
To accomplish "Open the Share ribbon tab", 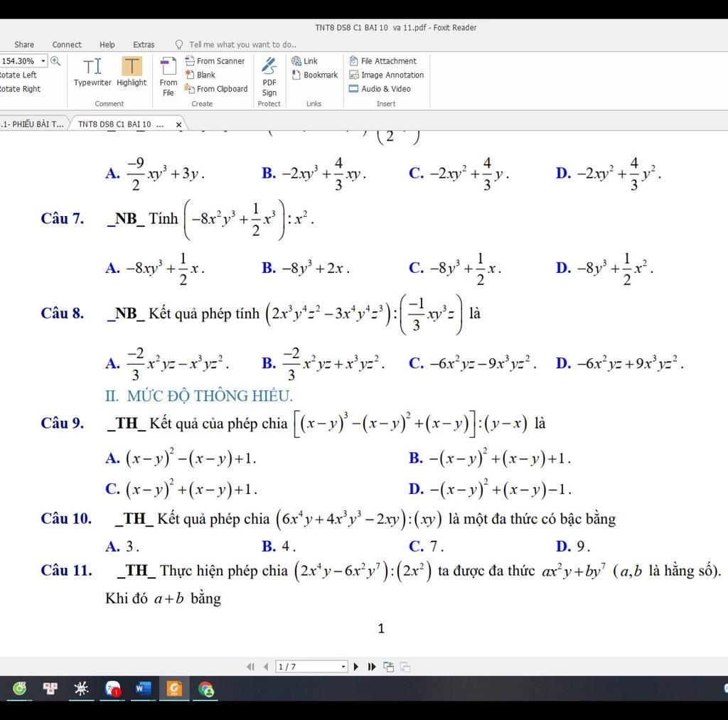I will [24, 45].
